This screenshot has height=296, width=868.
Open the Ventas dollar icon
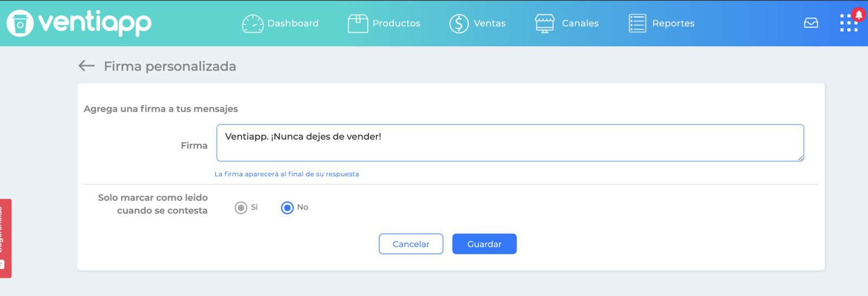tap(459, 23)
